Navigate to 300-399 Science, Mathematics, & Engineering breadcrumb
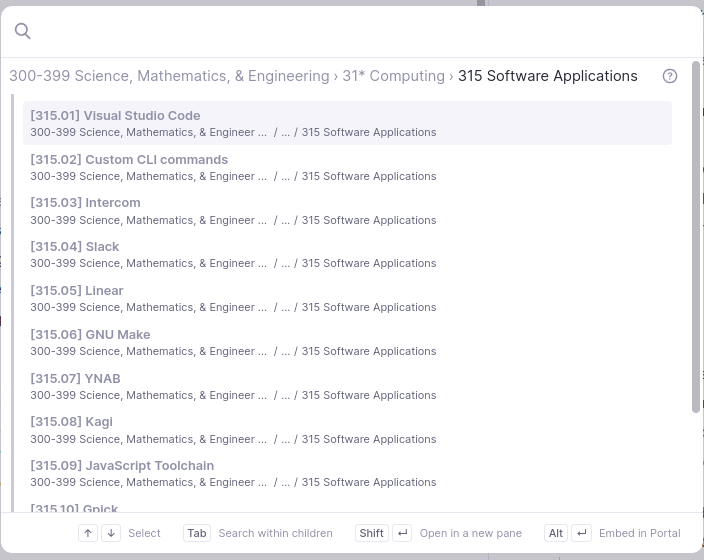704x560 pixels. pyautogui.click(x=169, y=76)
